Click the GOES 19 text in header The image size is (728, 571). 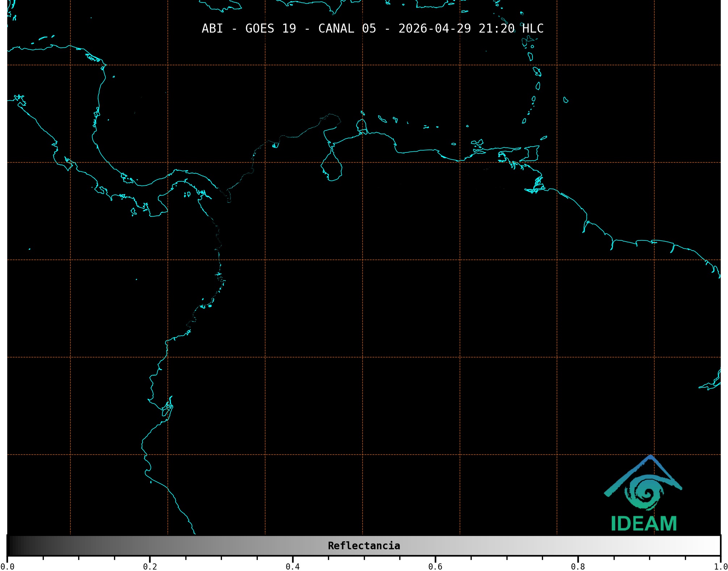pos(270,29)
